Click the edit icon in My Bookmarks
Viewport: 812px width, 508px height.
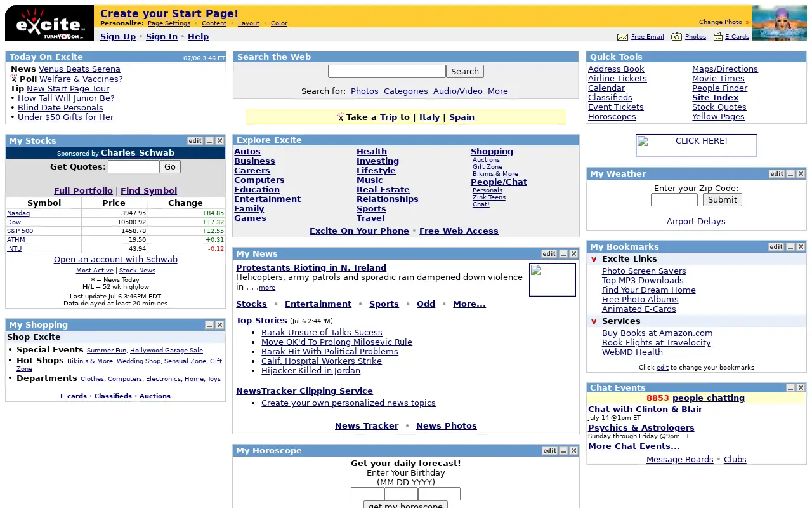pyautogui.click(x=776, y=247)
